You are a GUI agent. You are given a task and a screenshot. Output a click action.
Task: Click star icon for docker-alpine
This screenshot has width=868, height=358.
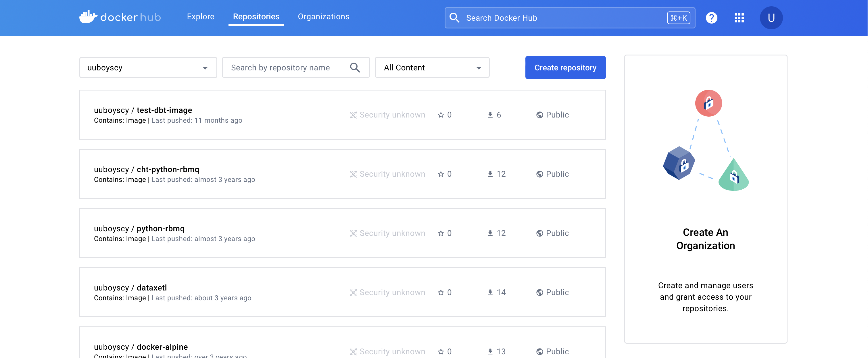pos(441,352)
